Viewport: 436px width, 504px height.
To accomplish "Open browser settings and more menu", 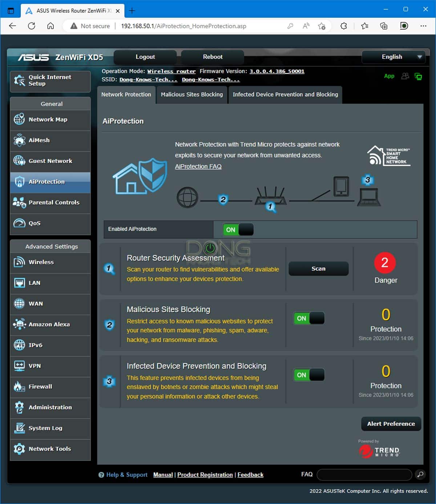I will tap(423, 26).
